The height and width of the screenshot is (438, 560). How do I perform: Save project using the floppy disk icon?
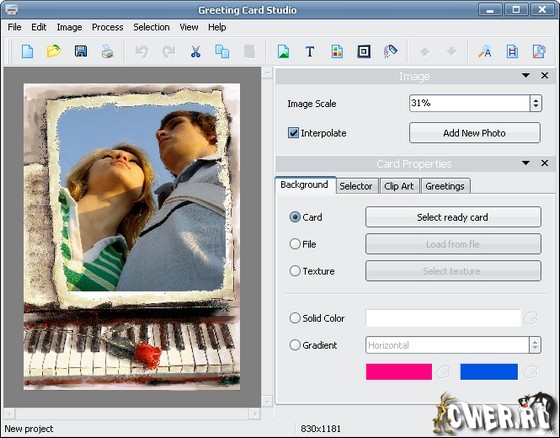pos(81,51)
